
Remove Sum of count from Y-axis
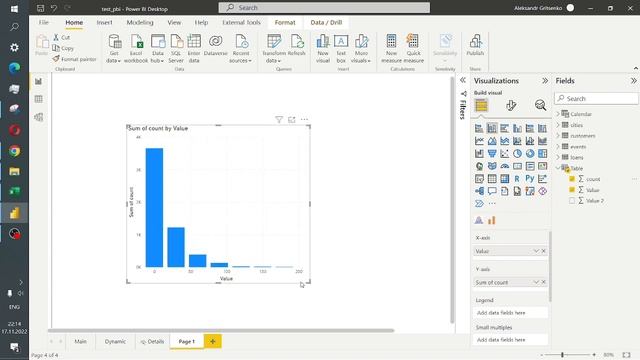click(x=544, y=282)
